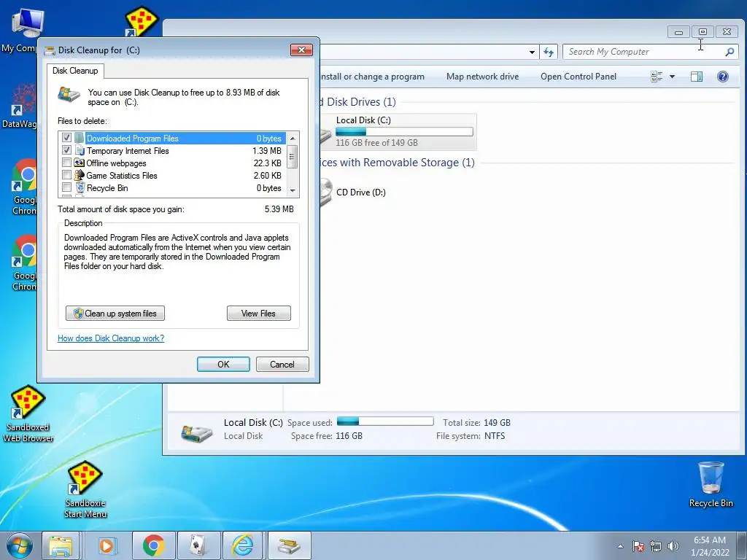Click Uninstall or change a program

click(371, 77)
